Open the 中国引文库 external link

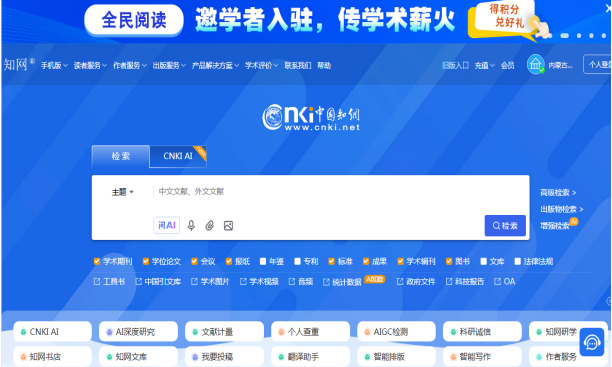click(x=158, y=281)
